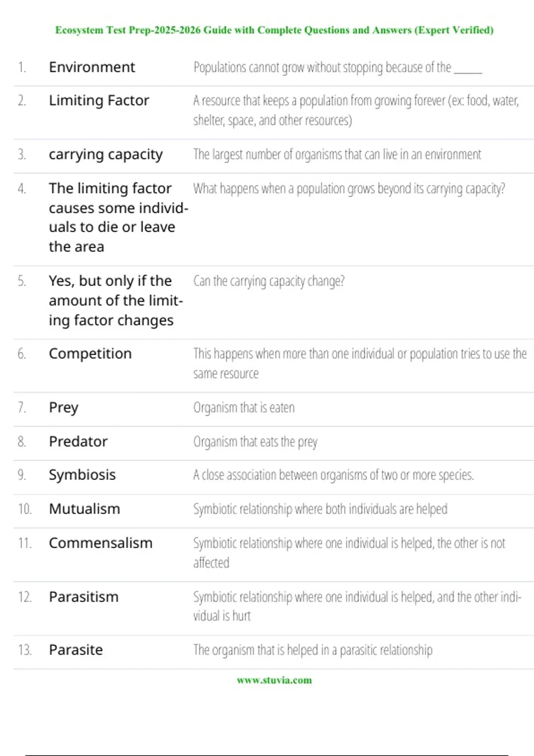Click the 'Competition' term

tap(90, 354)
